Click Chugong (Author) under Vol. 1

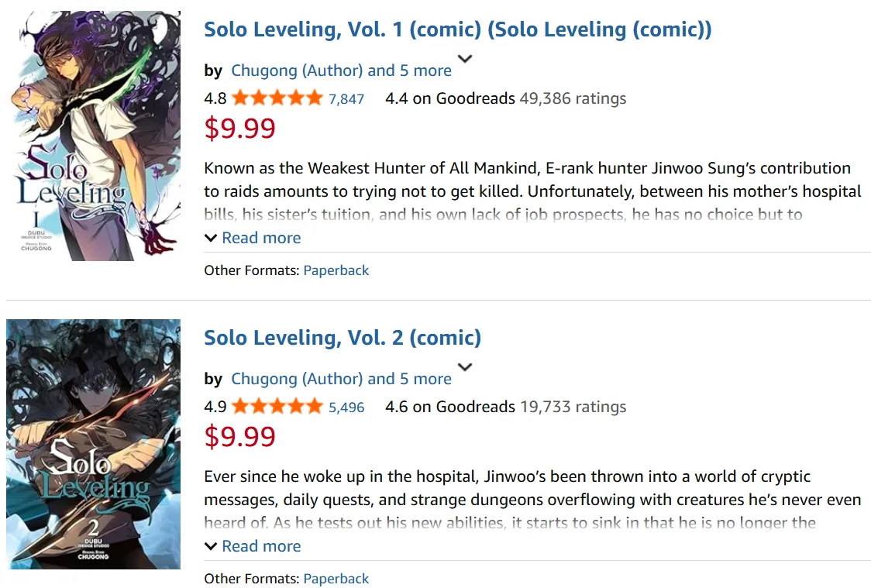(x=297, y=70)
